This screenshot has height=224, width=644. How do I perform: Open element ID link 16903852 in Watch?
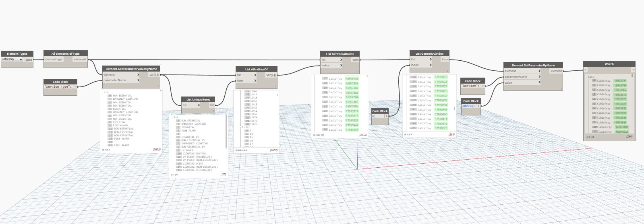[x=621, y=132]
